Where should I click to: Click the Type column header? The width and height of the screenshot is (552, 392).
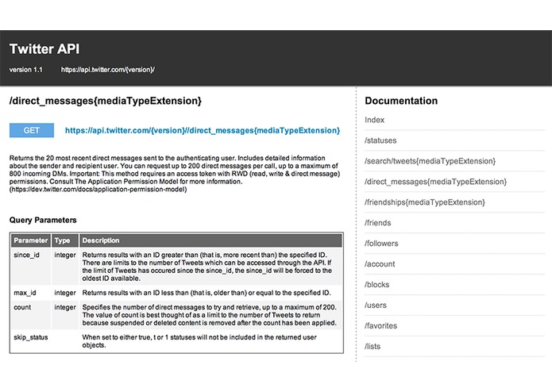pos(65,240)
